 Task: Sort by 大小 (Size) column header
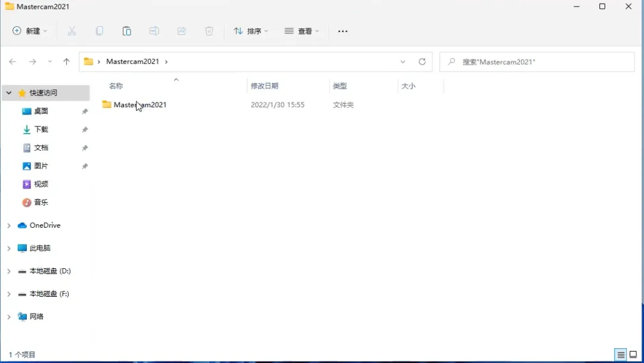pyautogui.click(x=408, y=86)
